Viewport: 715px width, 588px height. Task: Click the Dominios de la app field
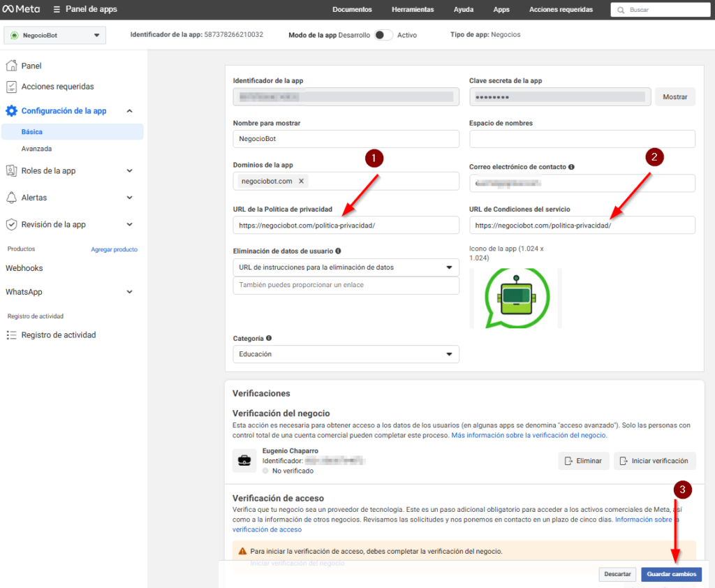(346, 181)
